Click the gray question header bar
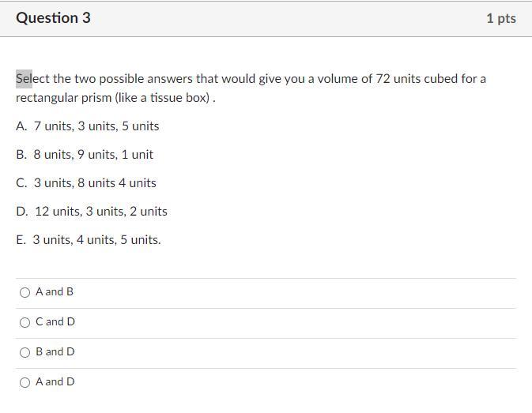 (x=266, y=19)
